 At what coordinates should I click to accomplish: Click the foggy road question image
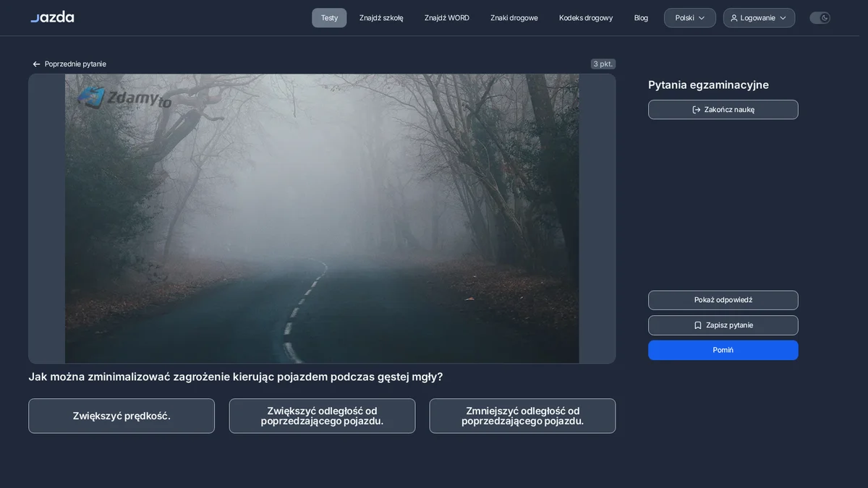[x=322, y=218]
